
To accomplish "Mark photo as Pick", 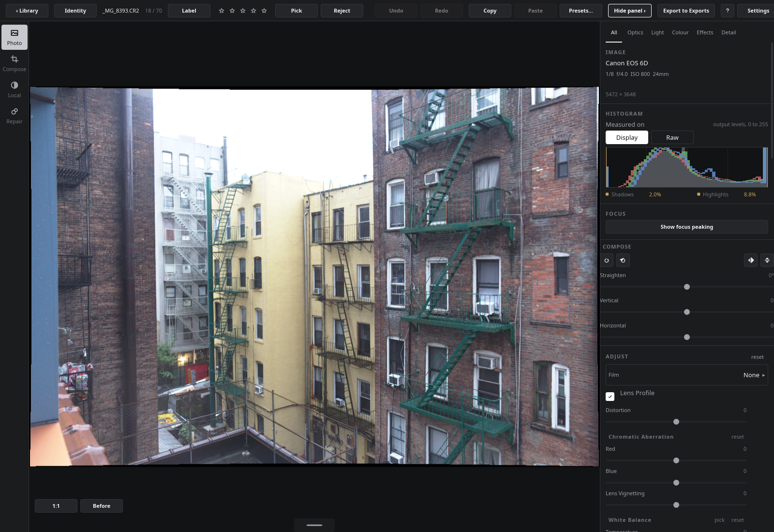I will coord(297,11).
